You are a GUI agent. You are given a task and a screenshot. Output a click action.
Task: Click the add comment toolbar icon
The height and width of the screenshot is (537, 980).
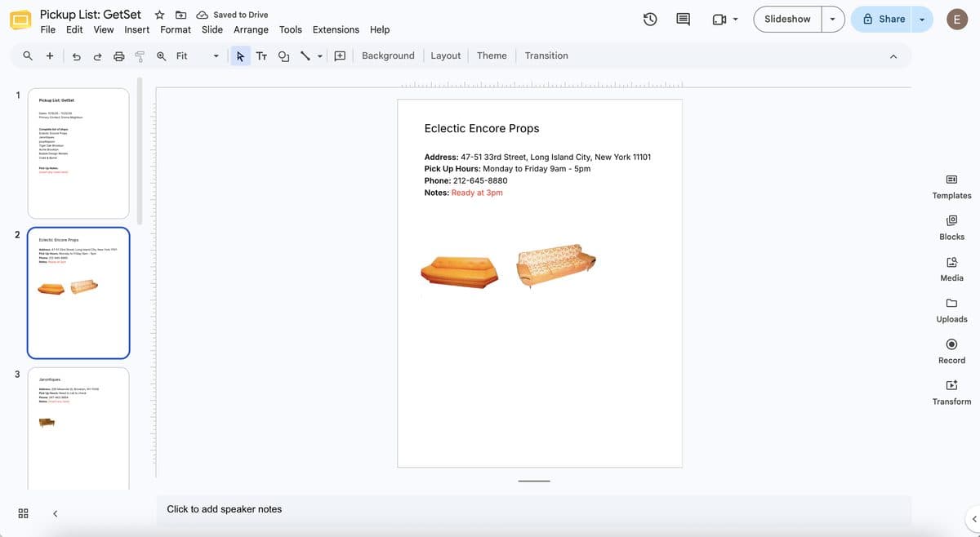point(340,55)
